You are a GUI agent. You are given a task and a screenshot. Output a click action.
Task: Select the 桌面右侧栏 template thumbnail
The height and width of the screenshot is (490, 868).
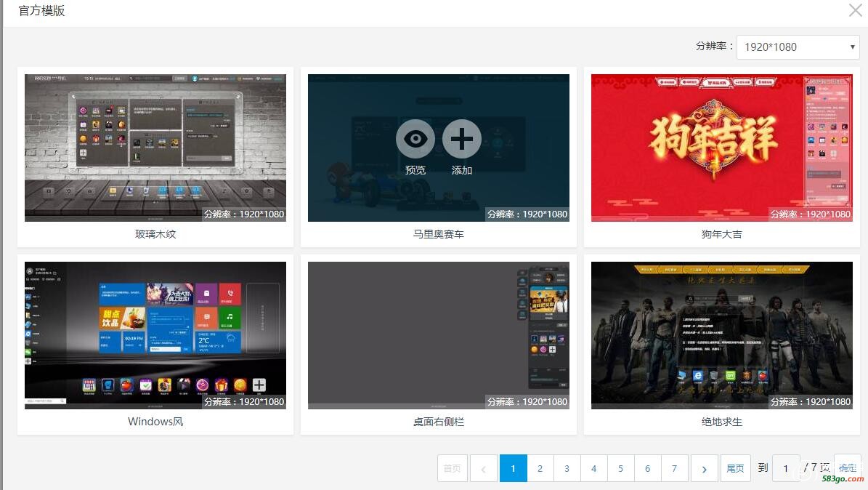[439, 335]
